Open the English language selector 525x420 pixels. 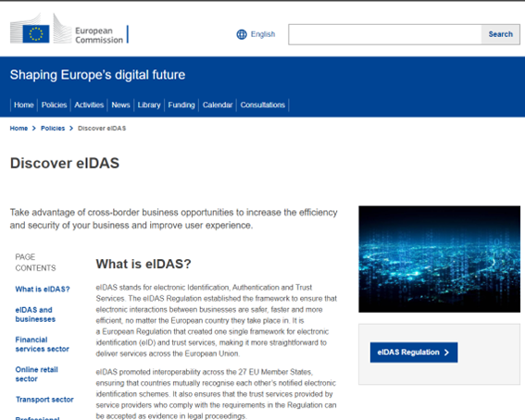(x=263, y=34)
